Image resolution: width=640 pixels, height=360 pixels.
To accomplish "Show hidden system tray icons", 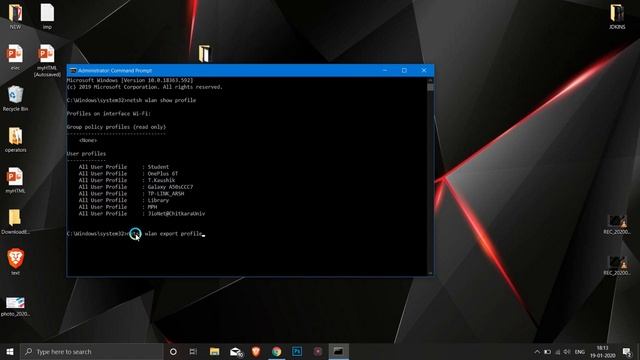I will click(x=537, y=352).
